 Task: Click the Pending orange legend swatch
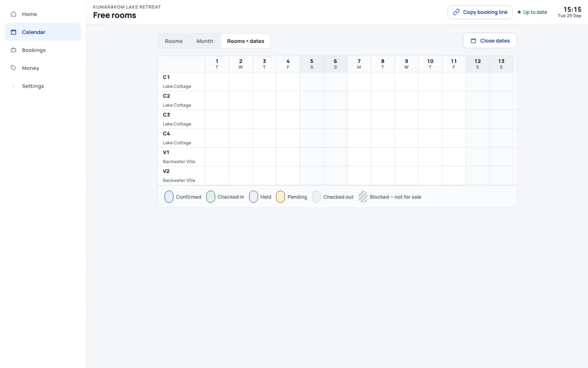click(x=280, y=197)
